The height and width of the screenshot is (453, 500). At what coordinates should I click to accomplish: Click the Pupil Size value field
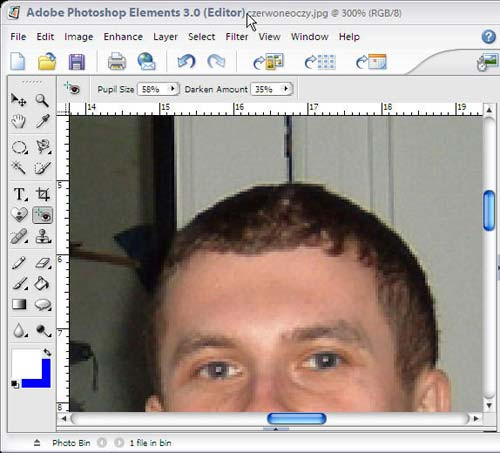click(153, 89)
